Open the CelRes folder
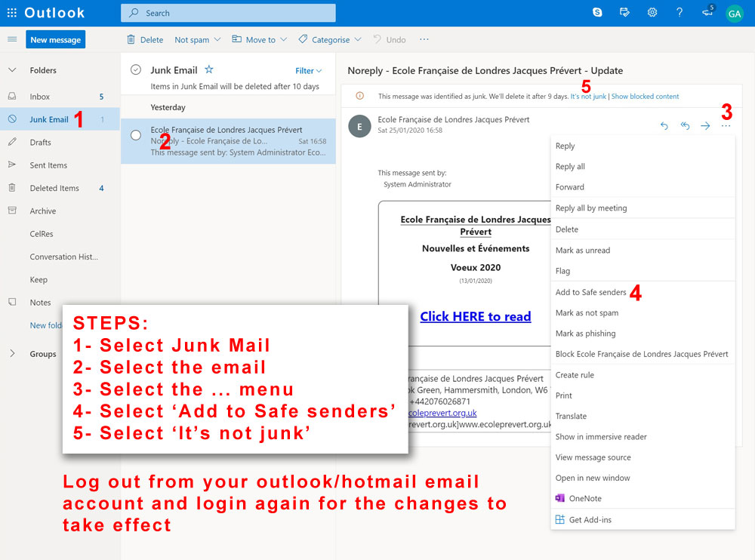The height and width of the screenshot is (560, 755). coord(60,233)
